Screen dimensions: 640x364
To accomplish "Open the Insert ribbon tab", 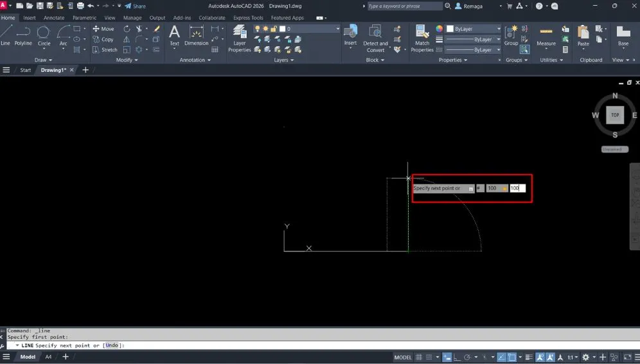I will coord(30,18).
